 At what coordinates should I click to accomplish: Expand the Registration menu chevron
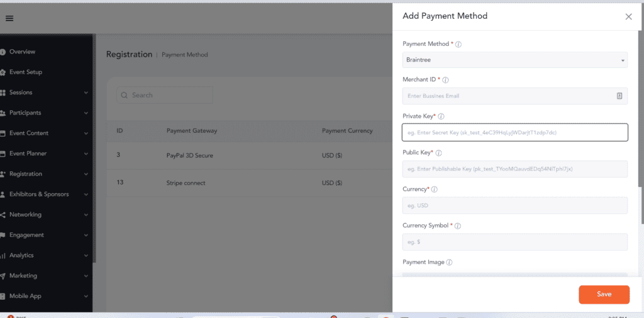click(x=86, y=174)
